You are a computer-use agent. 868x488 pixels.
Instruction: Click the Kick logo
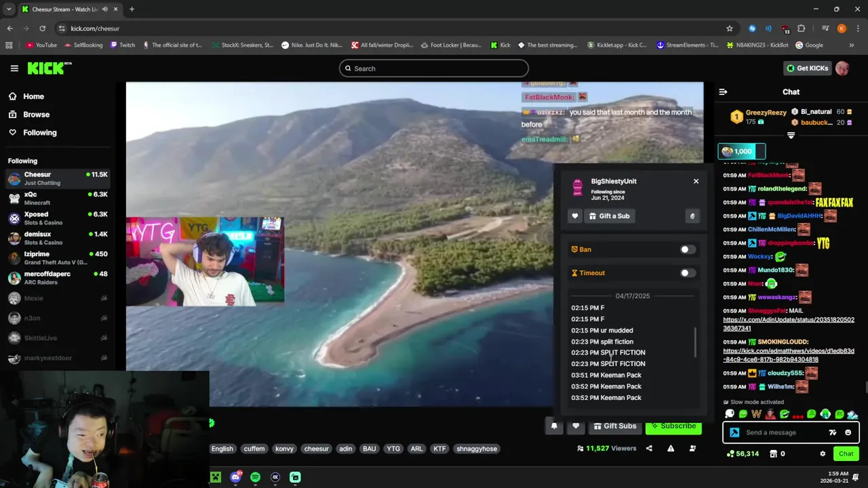click(49, 68)
